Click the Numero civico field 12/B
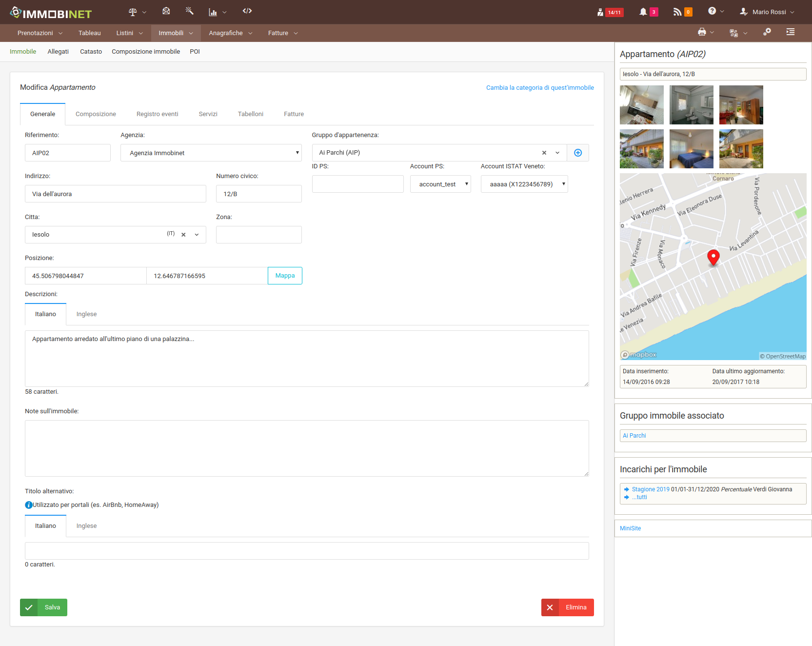 point(259,194)
